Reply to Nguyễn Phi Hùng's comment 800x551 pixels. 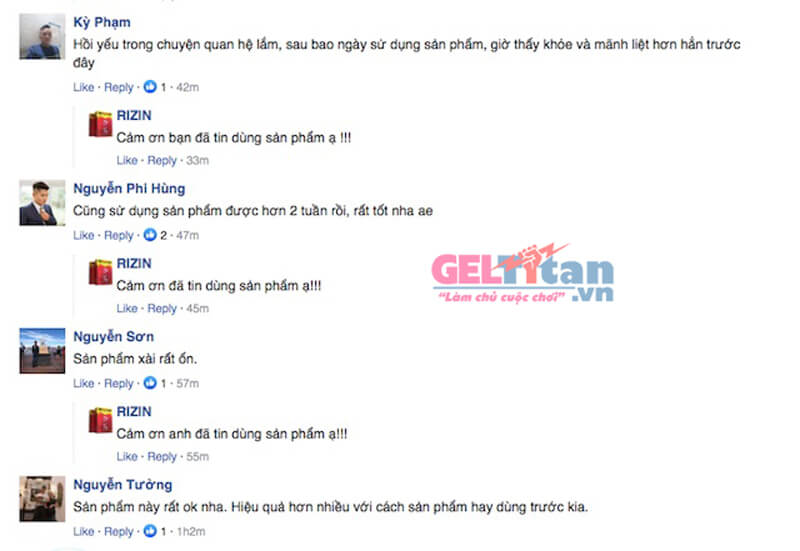tap(118, 235)
